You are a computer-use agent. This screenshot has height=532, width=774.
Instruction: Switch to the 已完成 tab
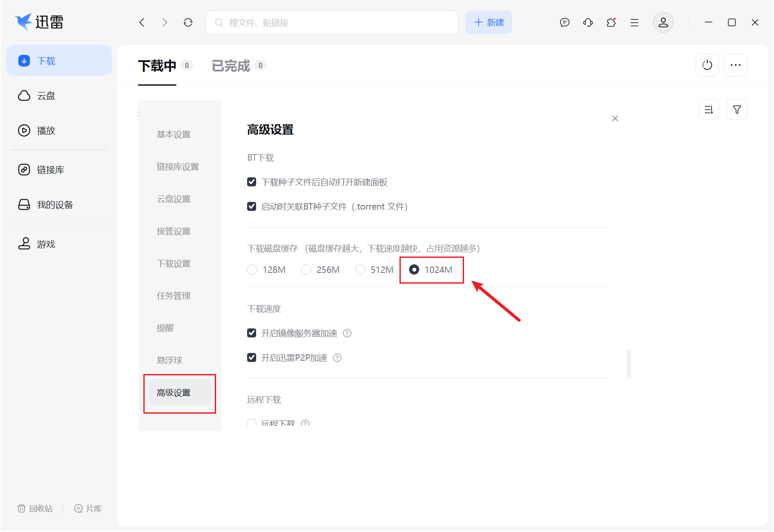pyautogui.click(x=231, y=66)
